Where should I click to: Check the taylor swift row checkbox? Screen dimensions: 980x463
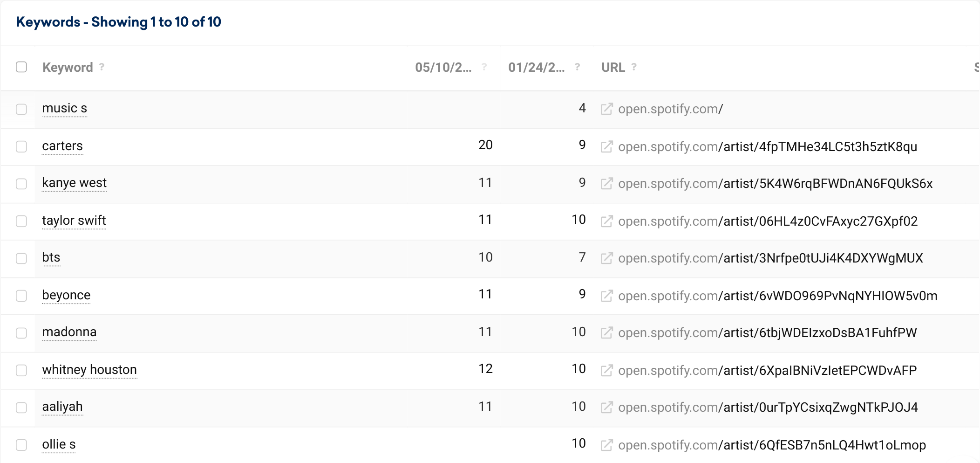[x=21, y=221]
